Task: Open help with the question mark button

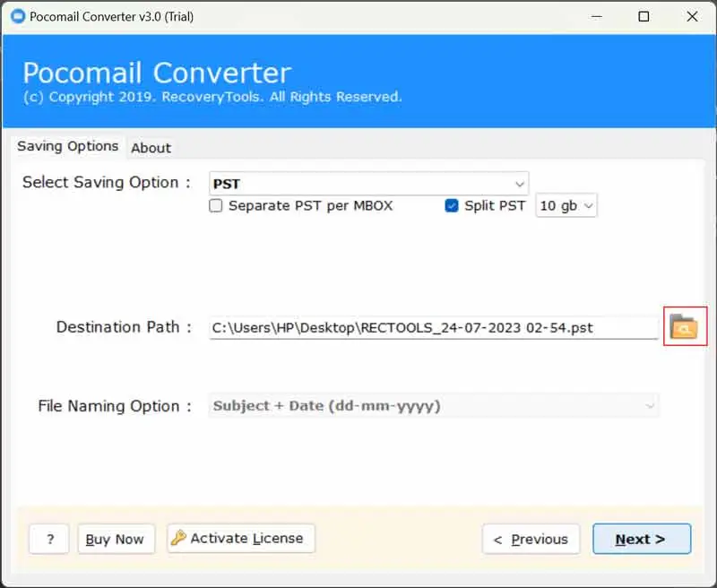Action: pos(49,539)
